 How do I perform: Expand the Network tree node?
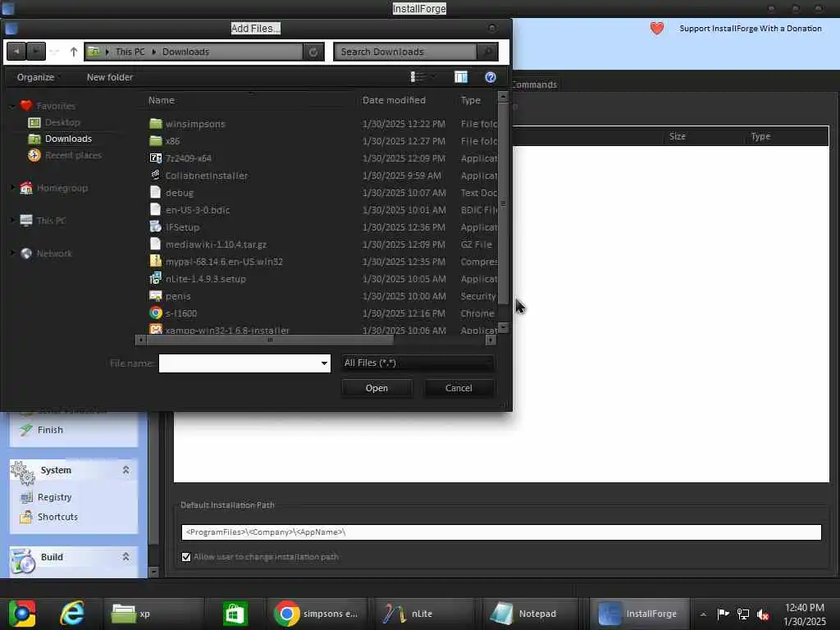pos(13,253)
